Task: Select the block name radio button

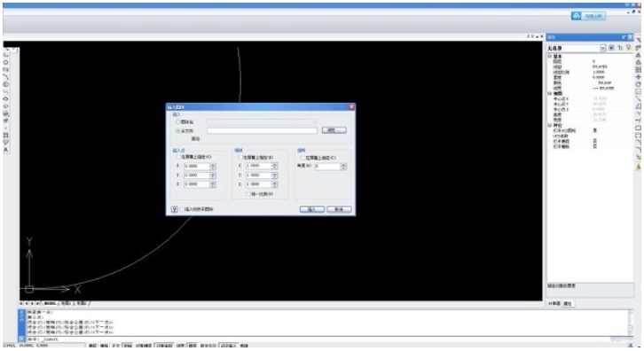Action: pyautogui.click(x=177, y=122)
